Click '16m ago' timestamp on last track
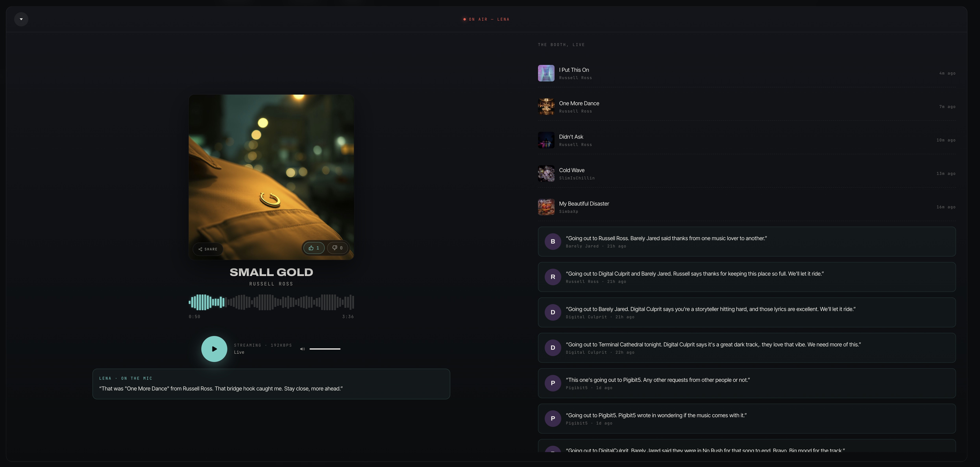This screenshot has width=980, height=467. 946,207
